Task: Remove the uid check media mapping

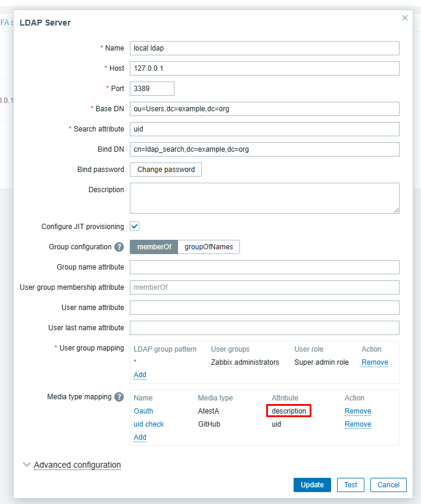Action: click(x=358, y=424)
